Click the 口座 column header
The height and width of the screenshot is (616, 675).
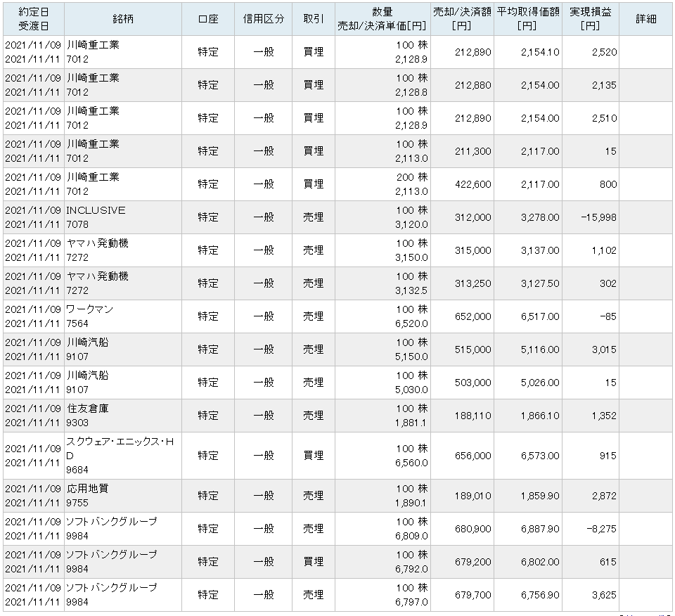click(208, 19)
